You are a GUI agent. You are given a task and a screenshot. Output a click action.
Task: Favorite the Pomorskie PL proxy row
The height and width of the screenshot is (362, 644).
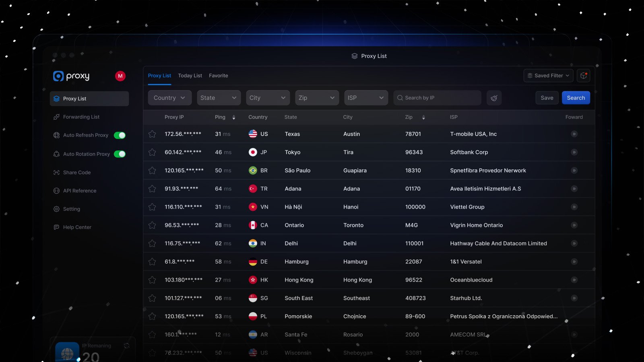(152, 316)
